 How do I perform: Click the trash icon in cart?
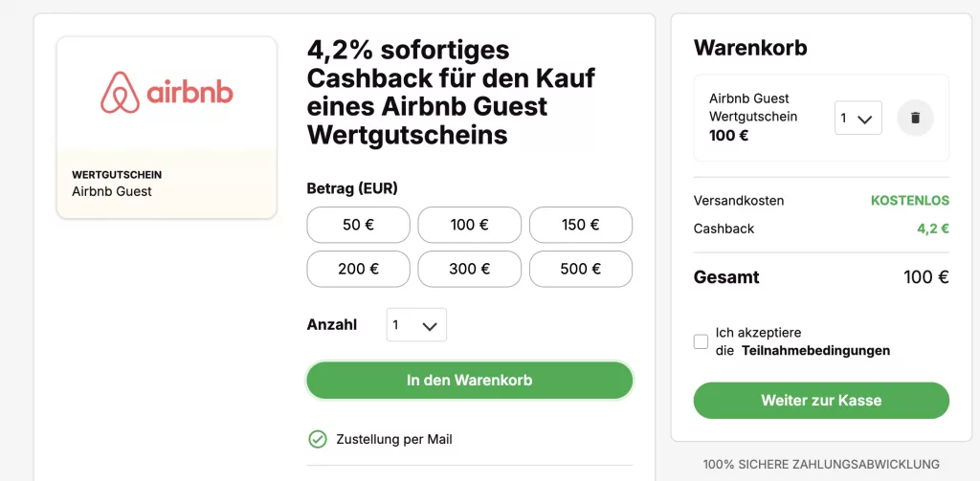pos(915,118)
